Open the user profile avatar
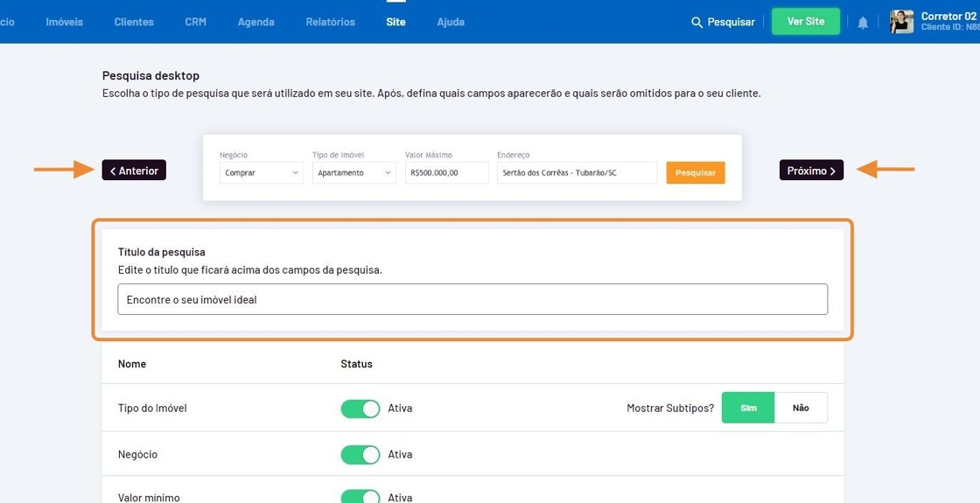980x503 pixels. point(901,22)
